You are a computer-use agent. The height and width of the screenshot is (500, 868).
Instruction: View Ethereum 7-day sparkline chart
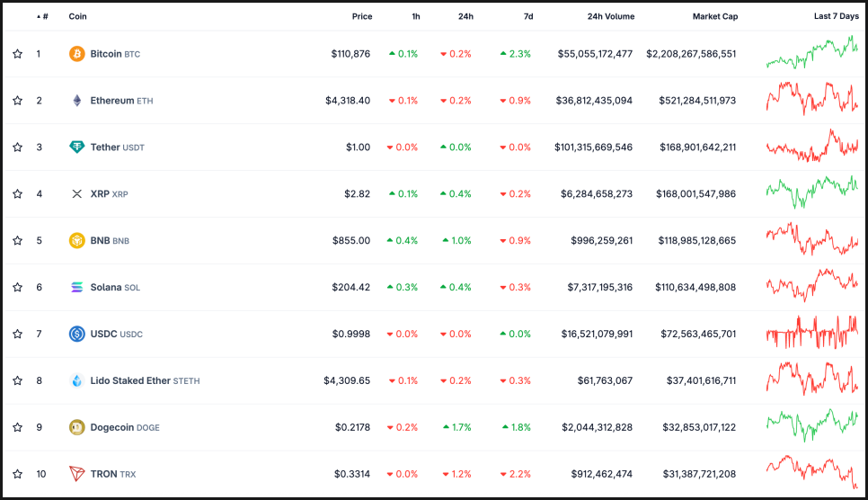[812, 98]
